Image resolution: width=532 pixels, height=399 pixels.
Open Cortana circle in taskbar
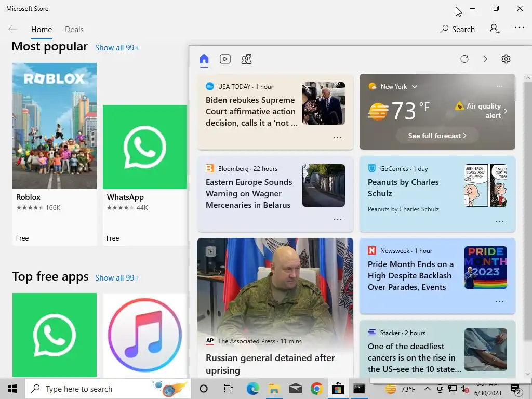[204, 389]
